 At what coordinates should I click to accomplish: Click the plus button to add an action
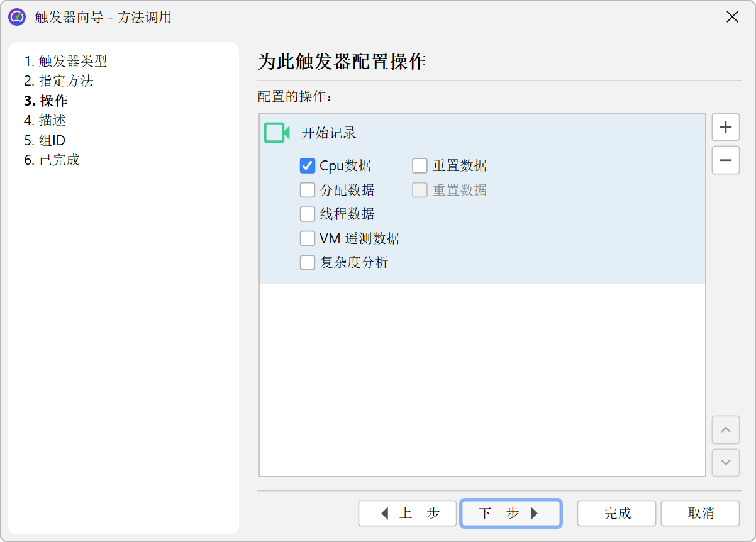[x=725, y=127]
